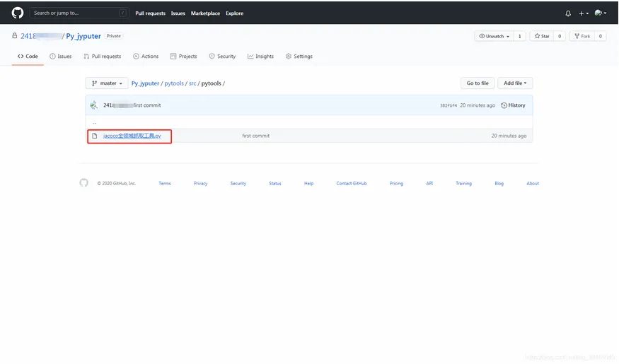The image size is (619, 364).
Task: Open commit author avatar in commit row
Action: [x=93, y=105]
